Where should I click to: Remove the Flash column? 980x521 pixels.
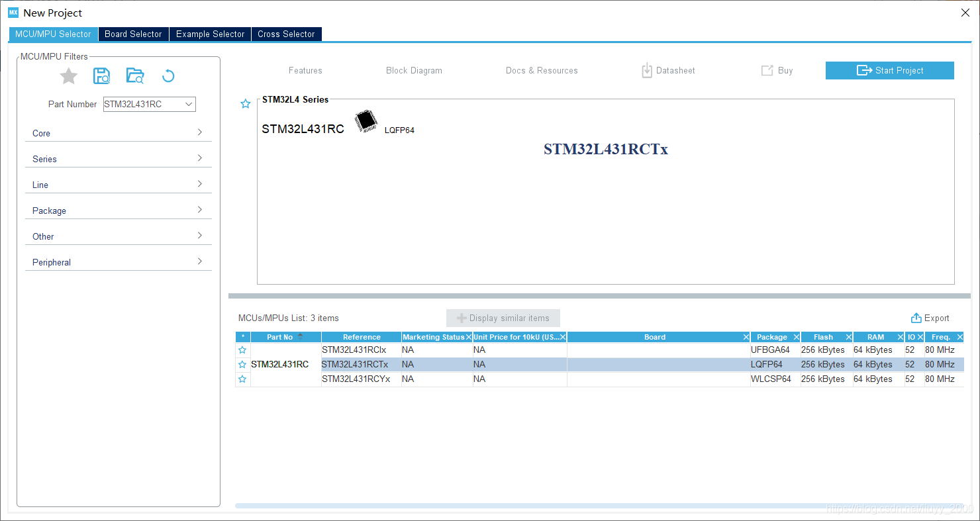pyautogui.click(x=849, y=337)
